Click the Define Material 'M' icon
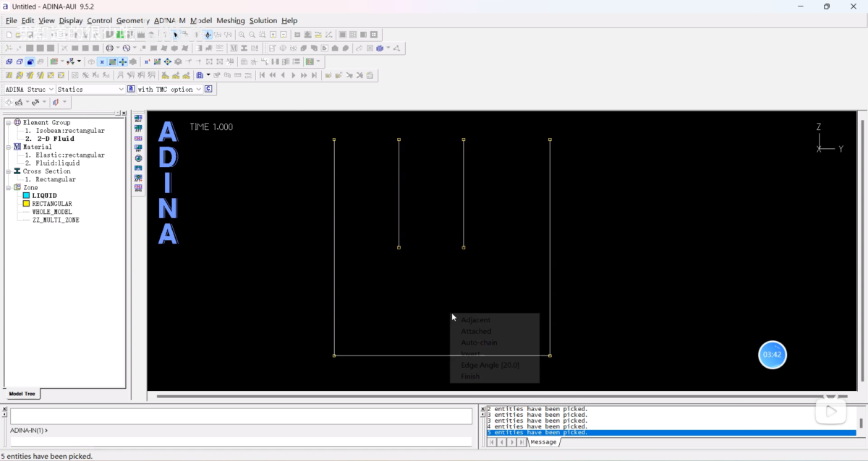Screen dimensions: 868x461 [234, 48]
